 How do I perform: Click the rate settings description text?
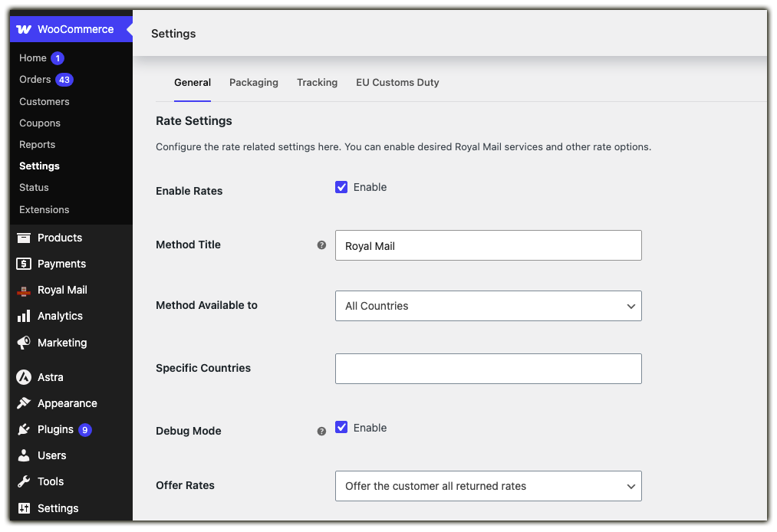tap(403, 147)
